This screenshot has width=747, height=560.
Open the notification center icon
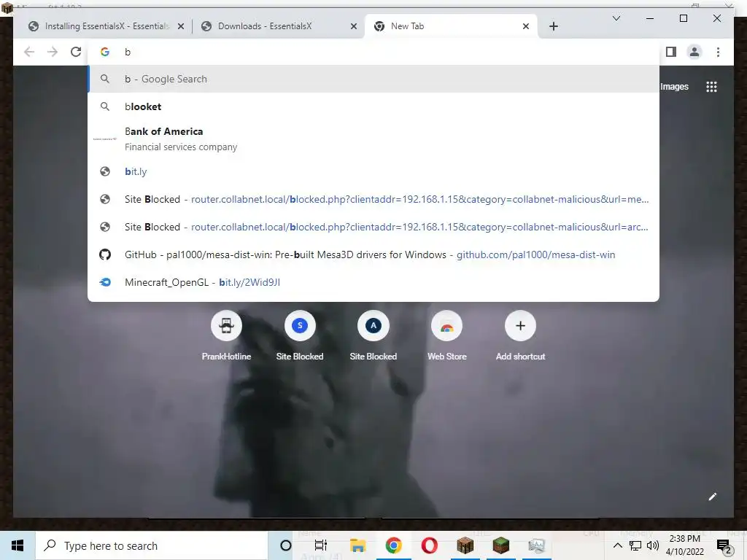pyautogui.click(x=724, y=547)
